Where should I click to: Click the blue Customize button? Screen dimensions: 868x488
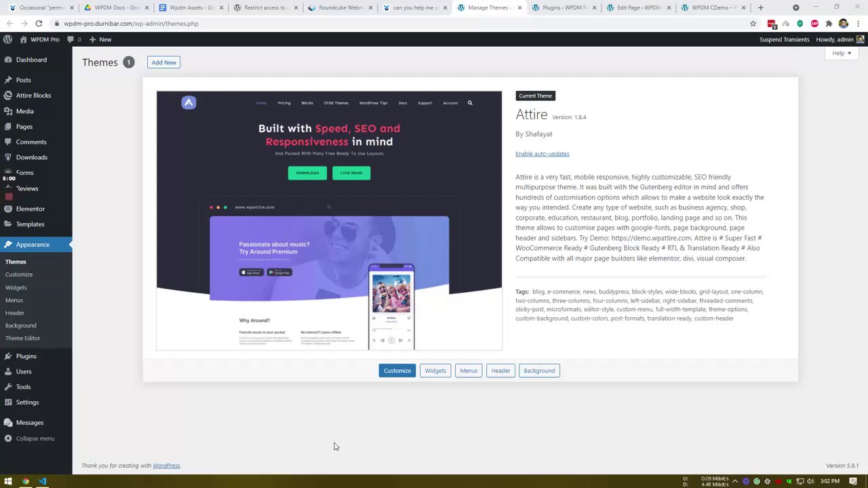pyautogui.click(x=397, y=371)
